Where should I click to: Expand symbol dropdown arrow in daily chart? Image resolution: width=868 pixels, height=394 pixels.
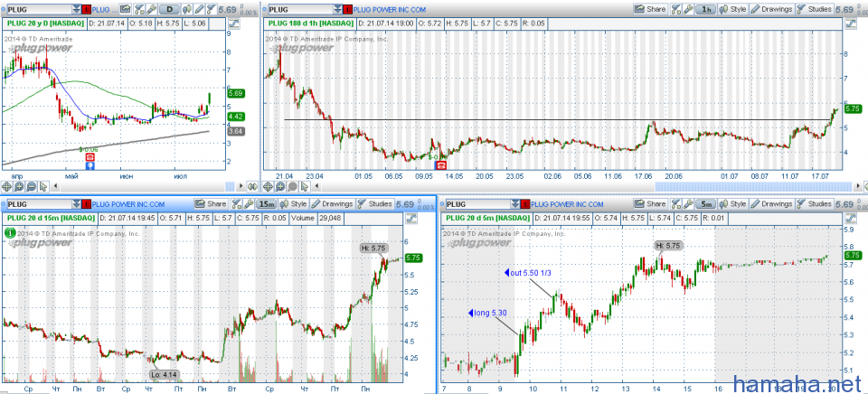pos(76,9)
